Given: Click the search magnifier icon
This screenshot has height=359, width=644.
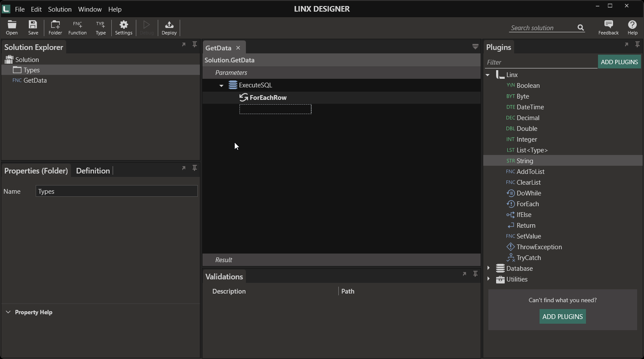Looking at the screenshot, I should click(x=581, y=28).
